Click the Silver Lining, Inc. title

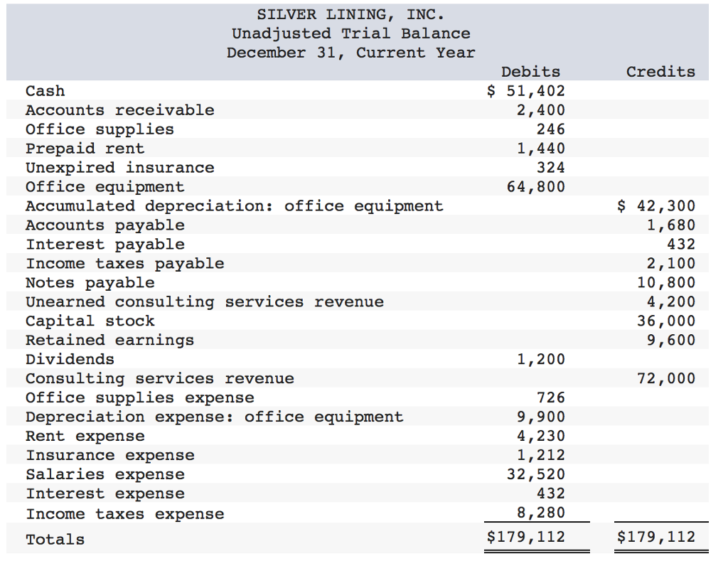[x=350, y=14]
